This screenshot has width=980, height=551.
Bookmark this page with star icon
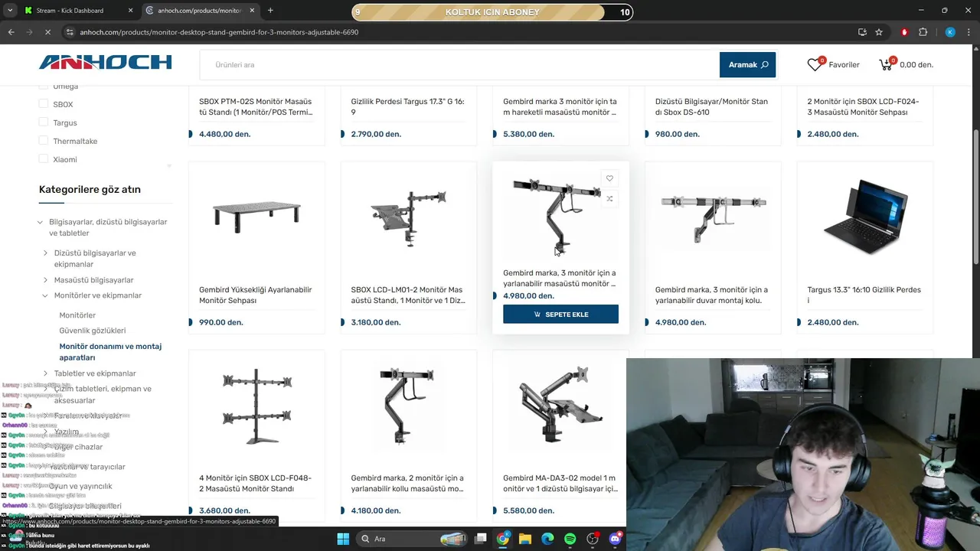879,32
